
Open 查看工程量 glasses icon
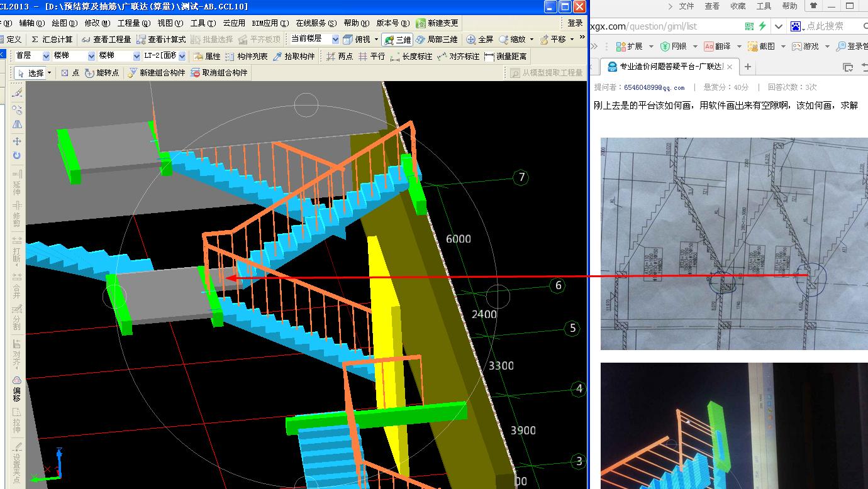click(86, 39)
